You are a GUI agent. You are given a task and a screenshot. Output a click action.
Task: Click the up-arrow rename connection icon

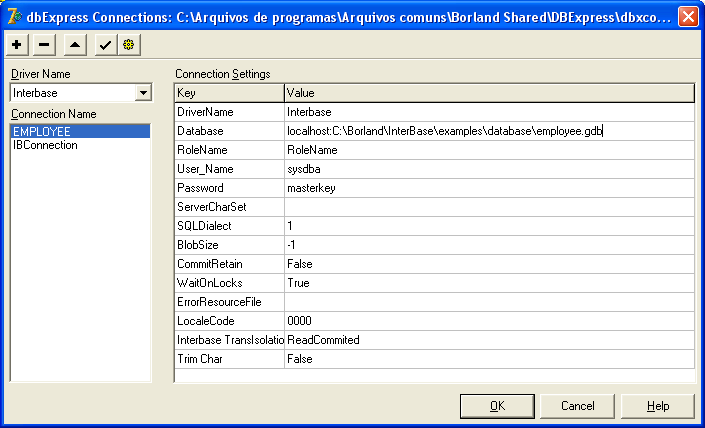coord(75,45)
